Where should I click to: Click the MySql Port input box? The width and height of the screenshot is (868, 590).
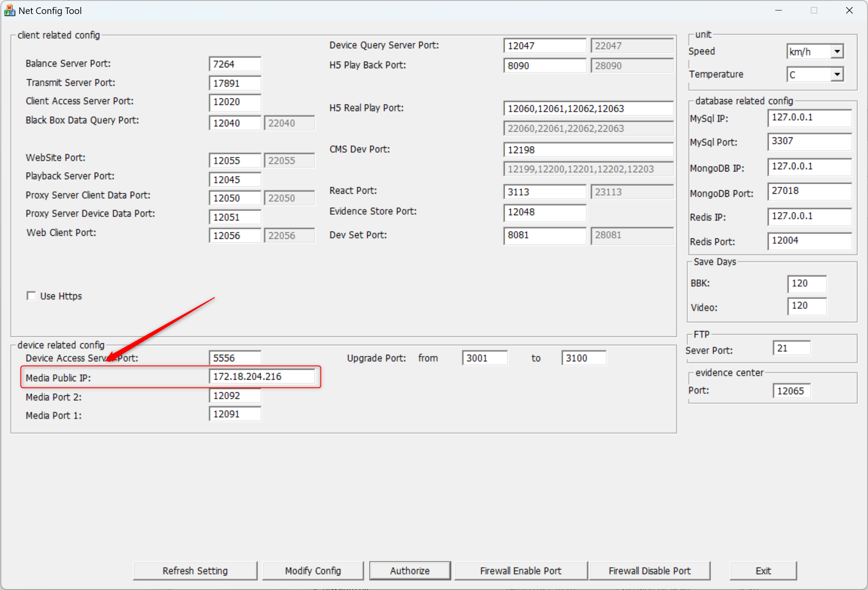click(809, 141)
